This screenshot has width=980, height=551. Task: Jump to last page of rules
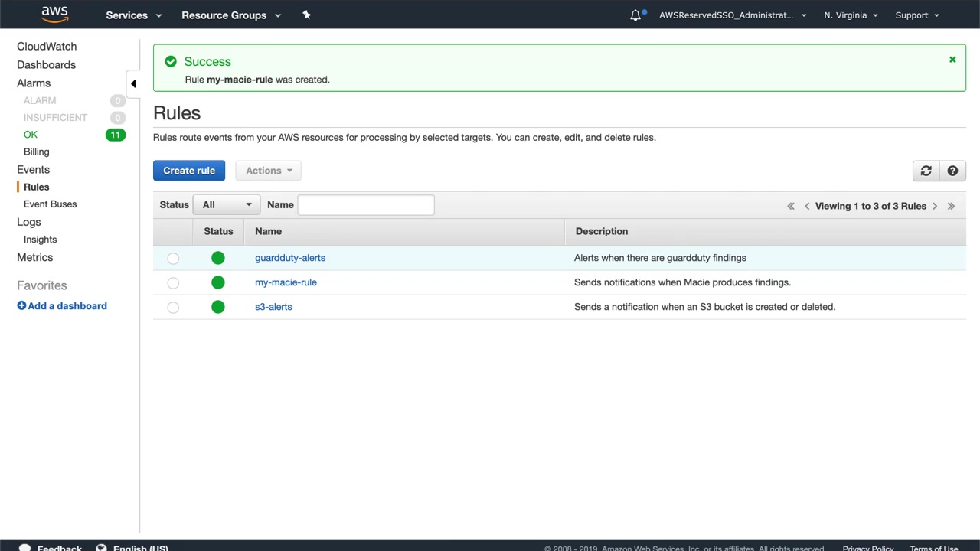[x=951, y=206]
